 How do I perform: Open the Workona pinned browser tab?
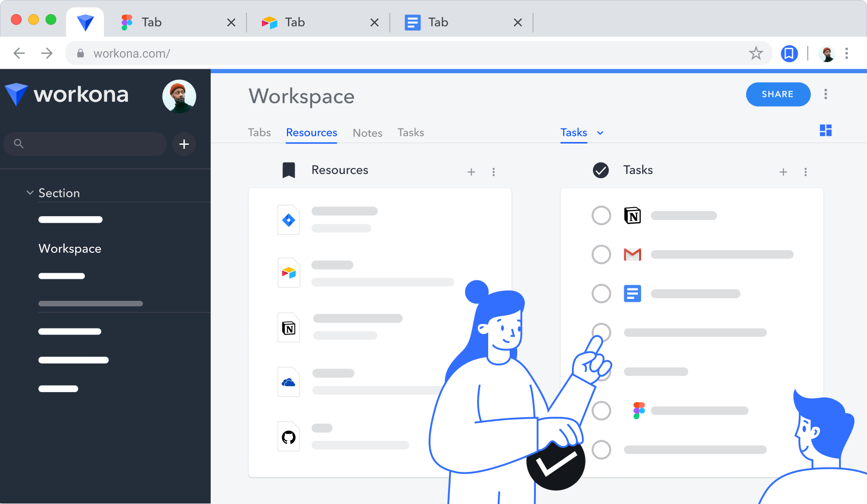coord(85,23)
